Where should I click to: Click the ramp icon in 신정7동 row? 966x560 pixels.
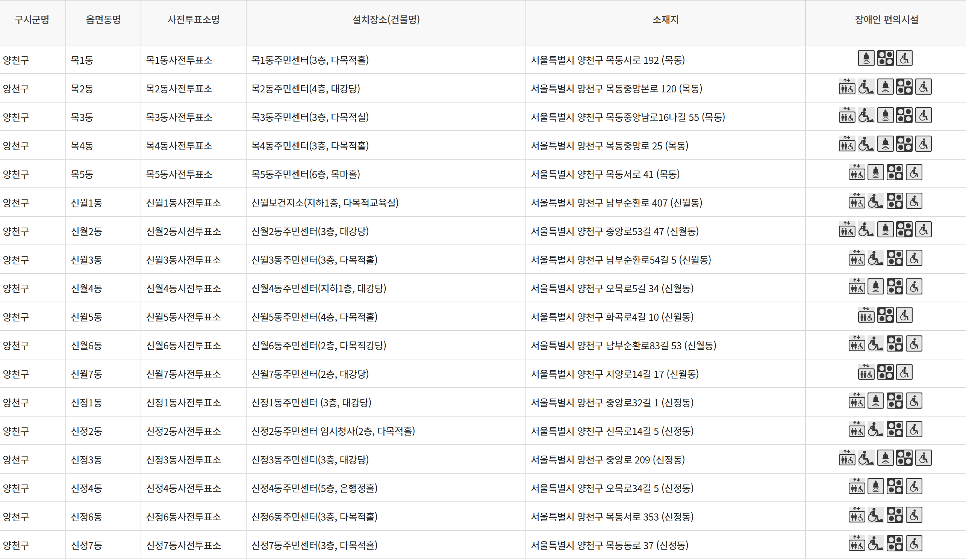[875, 544]
